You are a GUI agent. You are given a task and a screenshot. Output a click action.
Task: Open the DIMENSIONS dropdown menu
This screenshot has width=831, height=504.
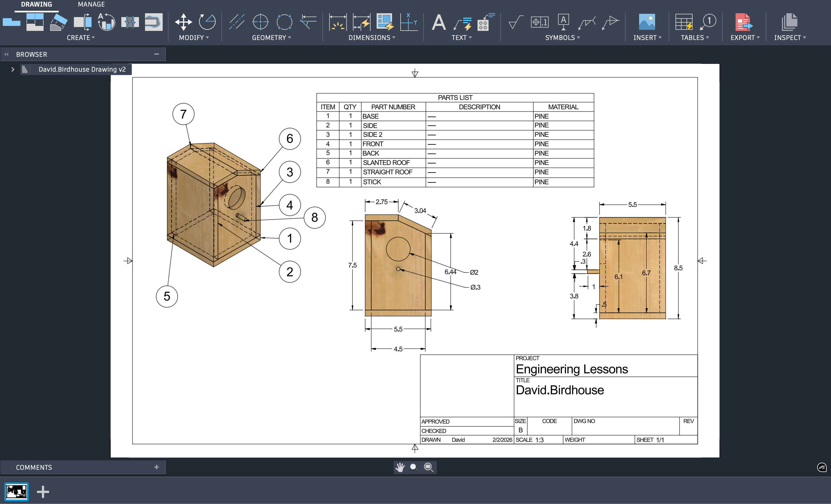[372, 38]
